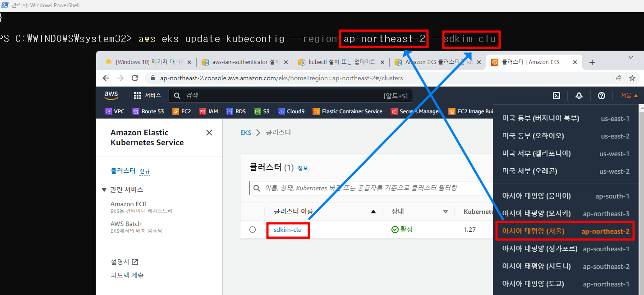Screen dimensions: 644x295
Task: Open the 서비스 services grid menu
Action: [147, 96]
